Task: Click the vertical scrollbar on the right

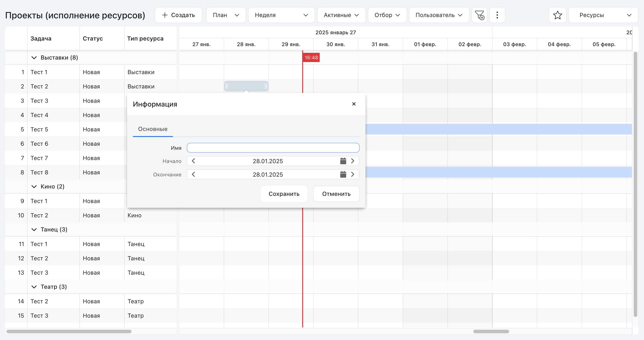Action: 635,184
